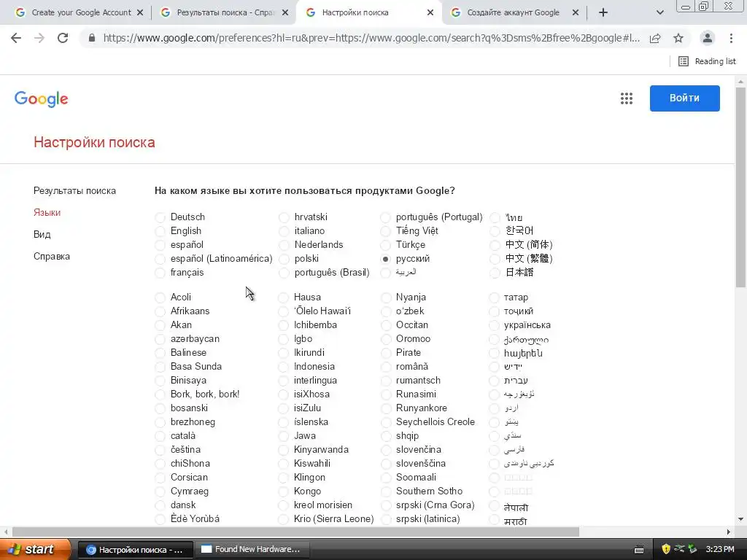Select Hausa radio button

coord(284,298)
